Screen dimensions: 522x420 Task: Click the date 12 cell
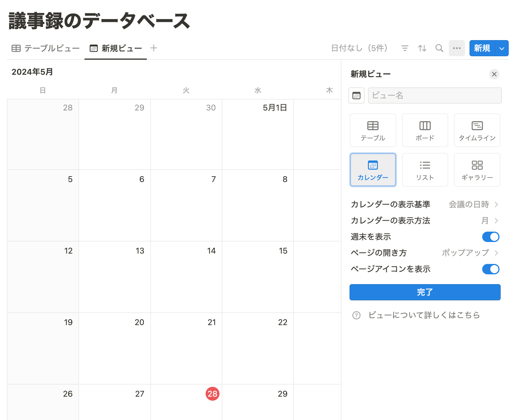43,277
